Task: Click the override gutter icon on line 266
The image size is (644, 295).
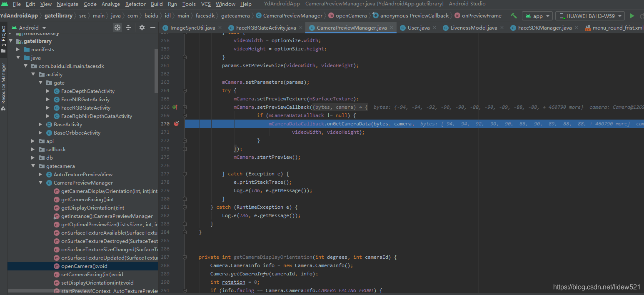Action: pyautogui.click(x=175, y=107)
